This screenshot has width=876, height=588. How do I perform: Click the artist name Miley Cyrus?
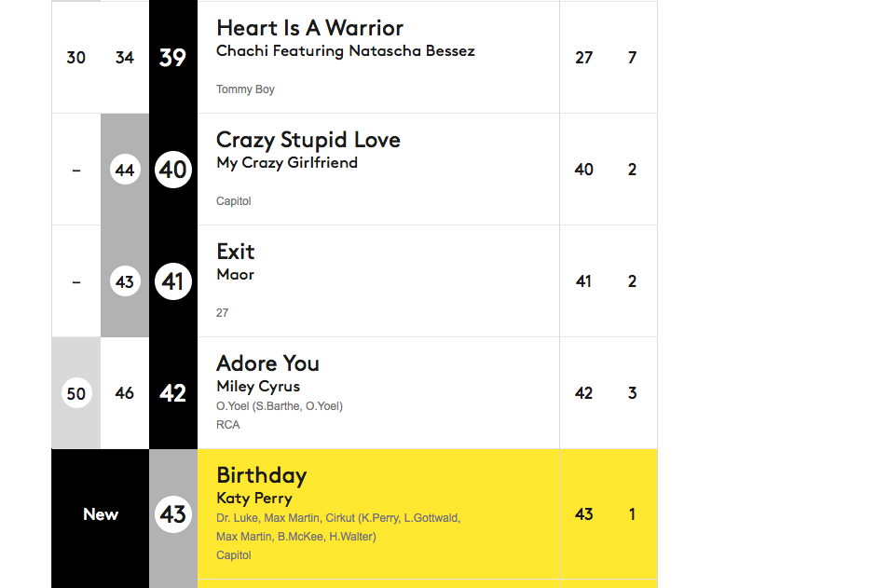[258, 387]
